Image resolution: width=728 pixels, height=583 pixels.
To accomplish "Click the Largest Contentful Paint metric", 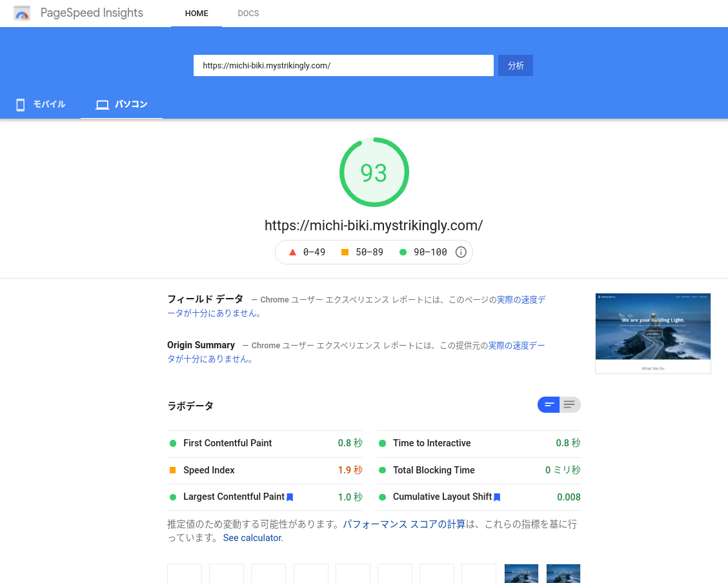I will [x=265, y=497].
